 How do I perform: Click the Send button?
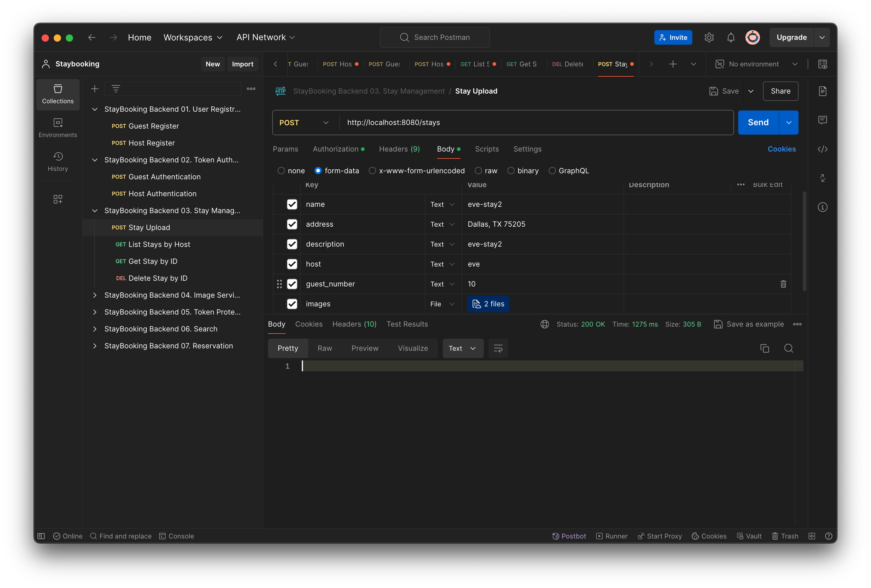point(758,122)
